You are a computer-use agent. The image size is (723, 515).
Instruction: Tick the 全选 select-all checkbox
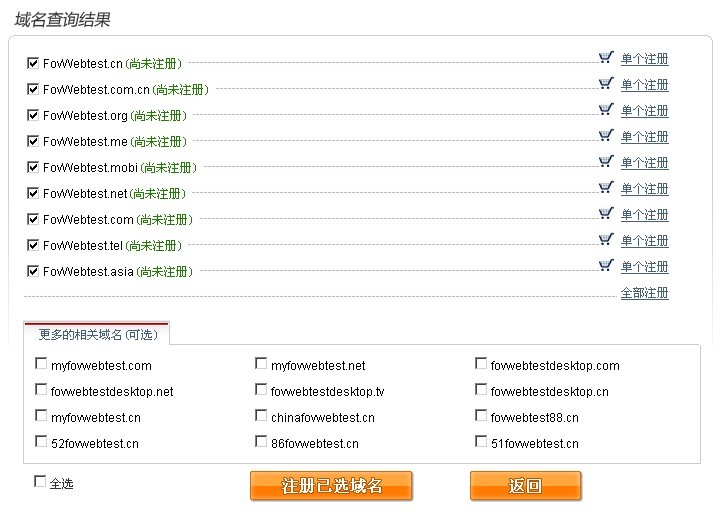click(x=40, y=482)
